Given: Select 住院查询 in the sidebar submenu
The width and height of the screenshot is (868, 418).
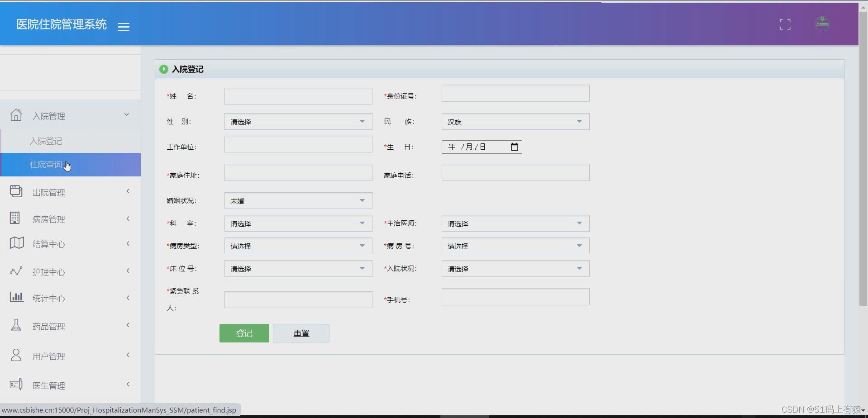Looking at the screenshot, I should [71, 164].
